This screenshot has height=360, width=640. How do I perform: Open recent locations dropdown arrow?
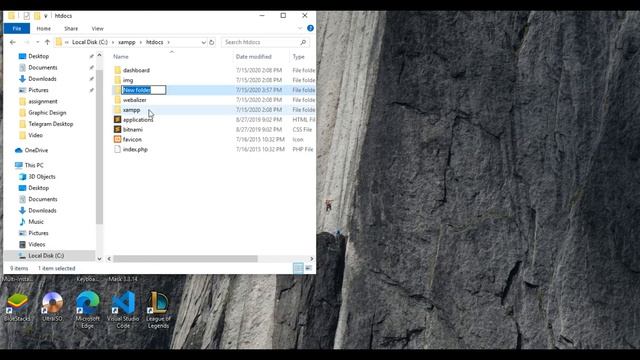[x=37, y=42]
